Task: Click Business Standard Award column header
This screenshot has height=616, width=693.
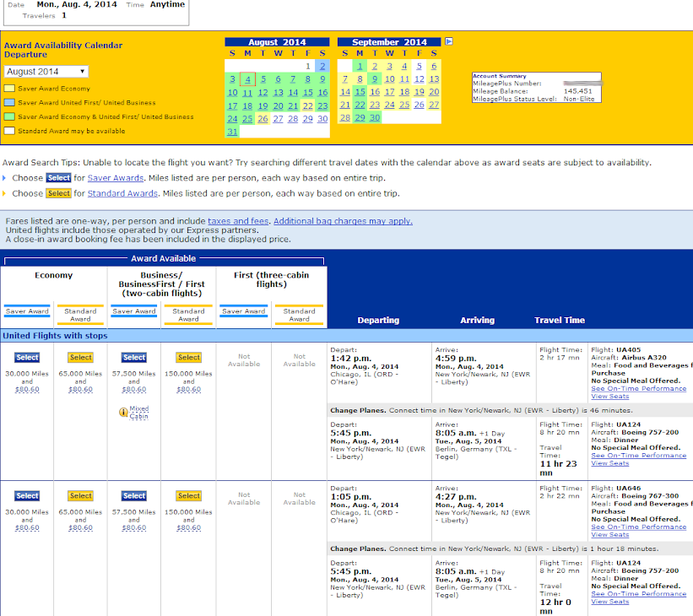Action: tap(189, 315)
